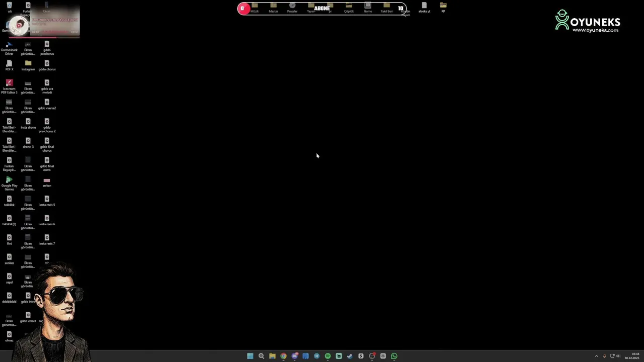Select the Darmoshark Driver desktop icon
This screenshot has height=362, width=644.
click(x=9, y=48)
